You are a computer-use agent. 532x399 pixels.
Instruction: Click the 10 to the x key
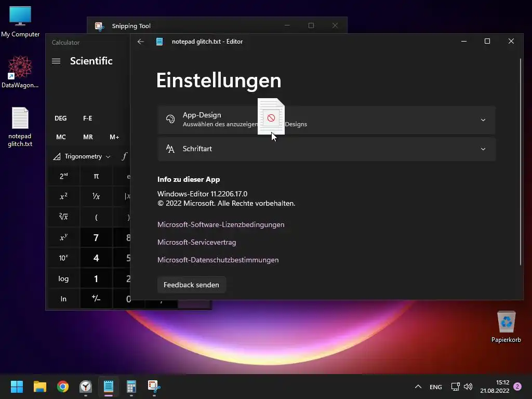(x=63, y=258)
